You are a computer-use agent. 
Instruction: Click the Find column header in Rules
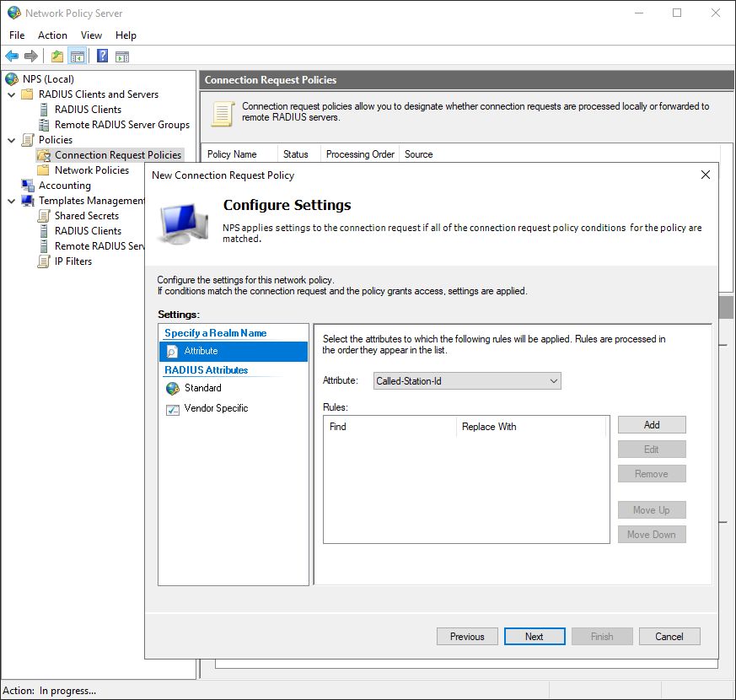(x=390, y=426)
